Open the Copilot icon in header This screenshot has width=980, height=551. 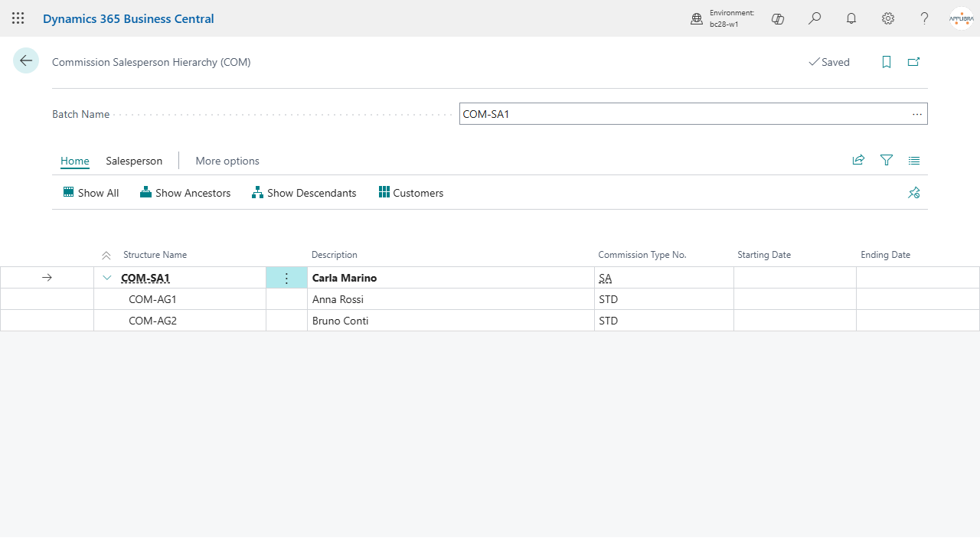(x=778, y=18)
